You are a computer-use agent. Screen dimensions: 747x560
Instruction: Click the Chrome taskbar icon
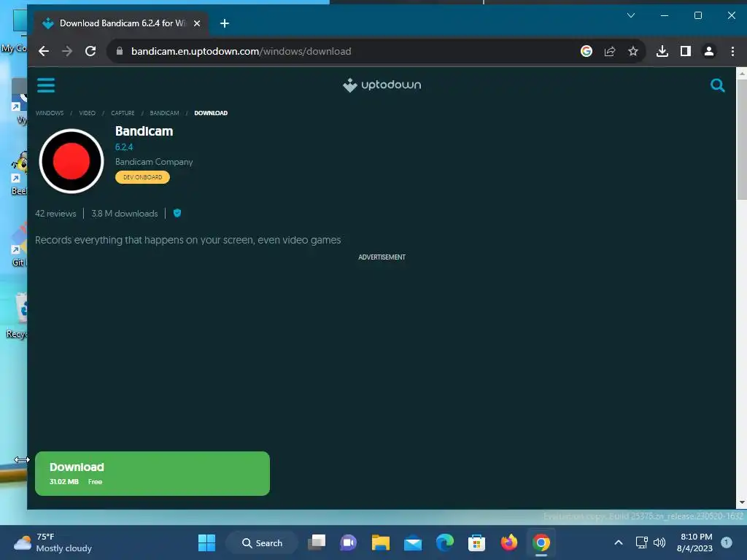coord(541,542)
